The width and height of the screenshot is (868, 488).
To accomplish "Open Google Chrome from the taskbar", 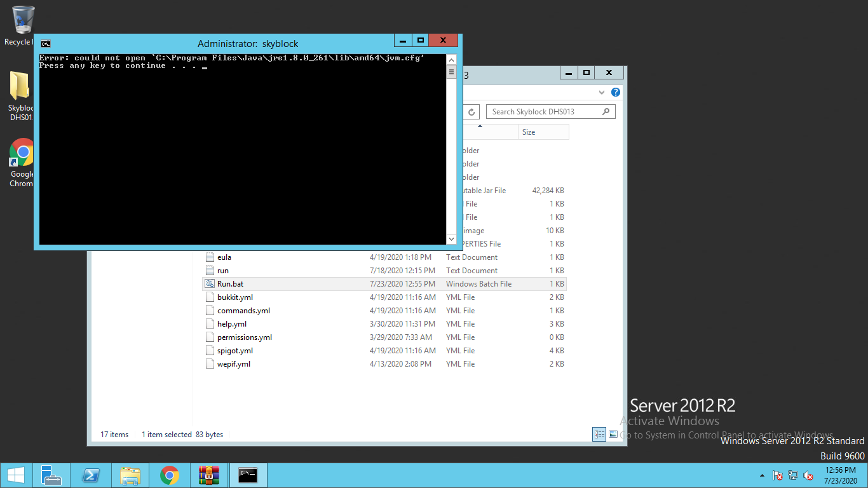I will [x=170, y=475].
